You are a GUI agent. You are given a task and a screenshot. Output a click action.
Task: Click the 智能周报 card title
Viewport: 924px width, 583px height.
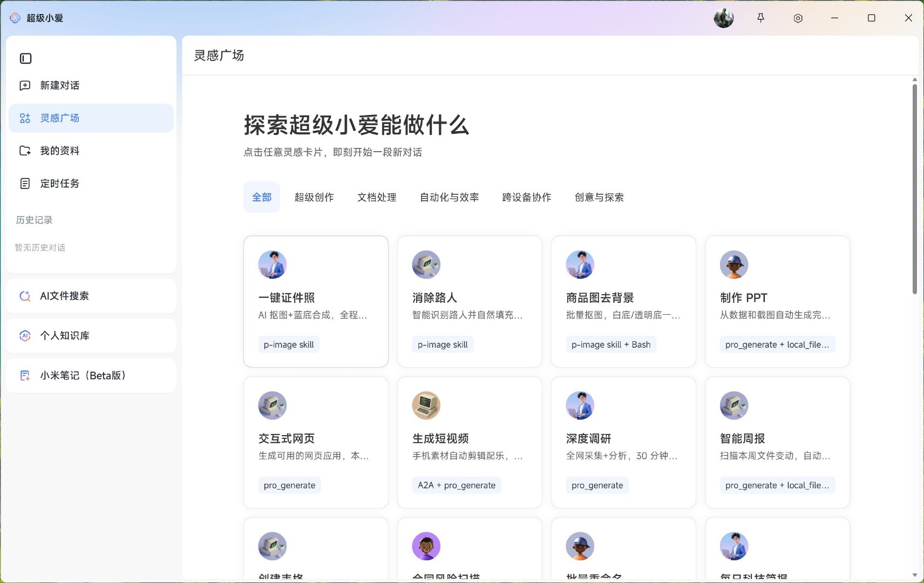[x=742, y=439]
